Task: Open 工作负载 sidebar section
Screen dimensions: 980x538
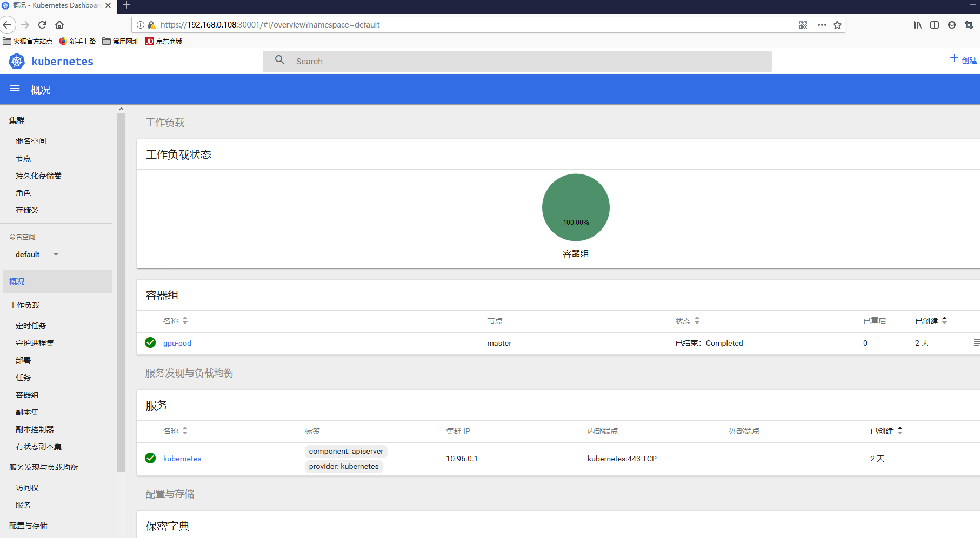Action: pyautogui.click(x=24, y=305)
